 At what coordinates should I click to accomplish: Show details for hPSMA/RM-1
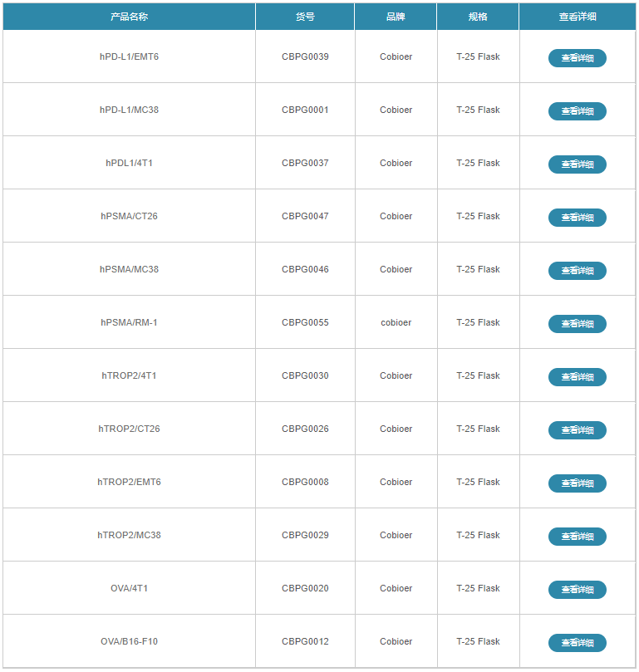577,324
